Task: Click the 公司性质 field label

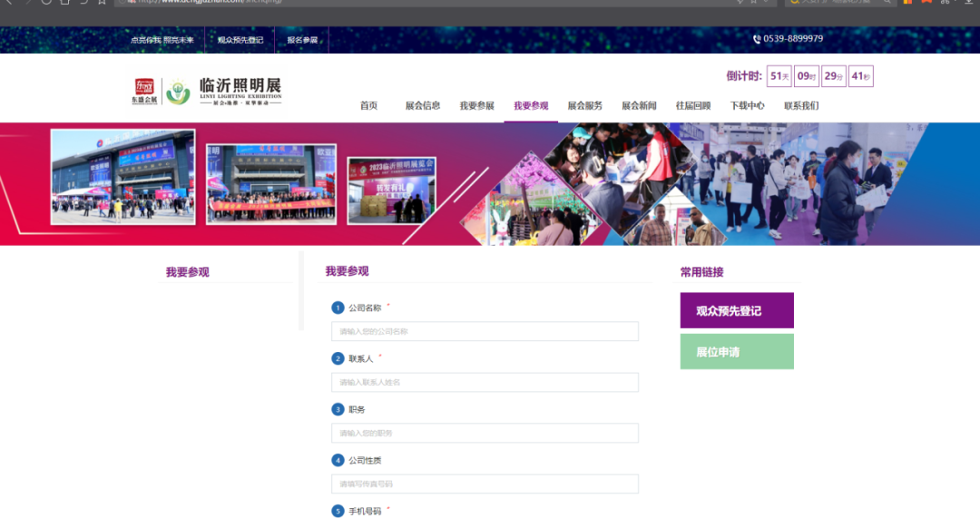Action: click(x=365, y=461)
